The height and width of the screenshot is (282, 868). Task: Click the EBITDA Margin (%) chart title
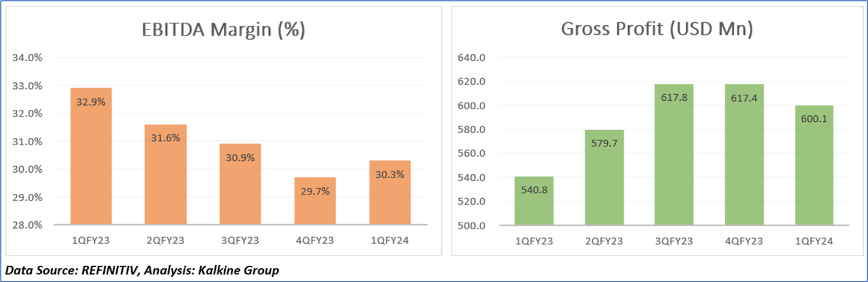pyautogui.click(x=223, y=30)
